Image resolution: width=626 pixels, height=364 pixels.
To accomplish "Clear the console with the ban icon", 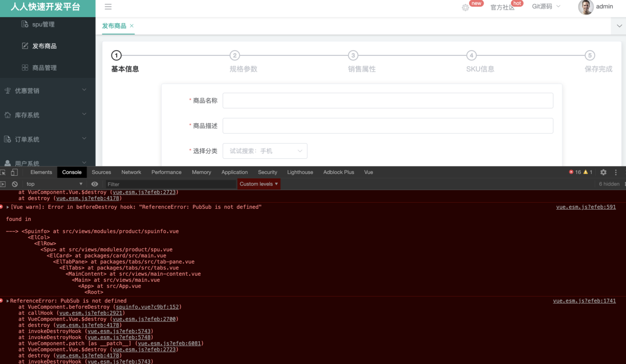I will pos(15,184).
